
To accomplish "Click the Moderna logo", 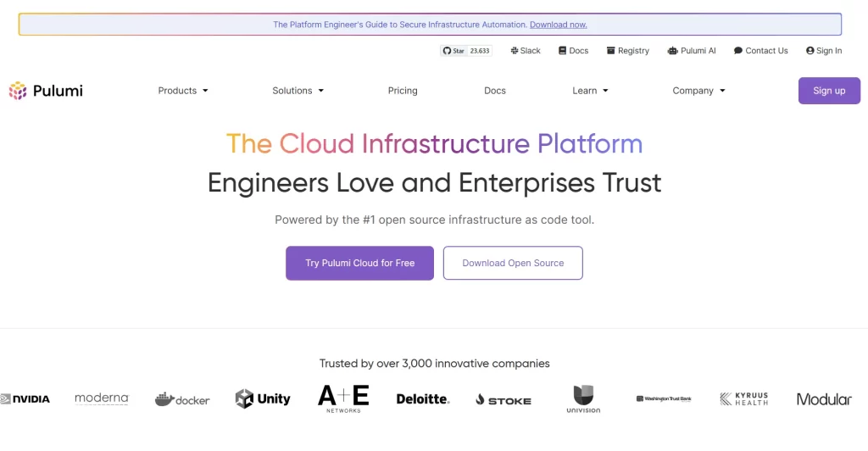I will pos(102,398).
